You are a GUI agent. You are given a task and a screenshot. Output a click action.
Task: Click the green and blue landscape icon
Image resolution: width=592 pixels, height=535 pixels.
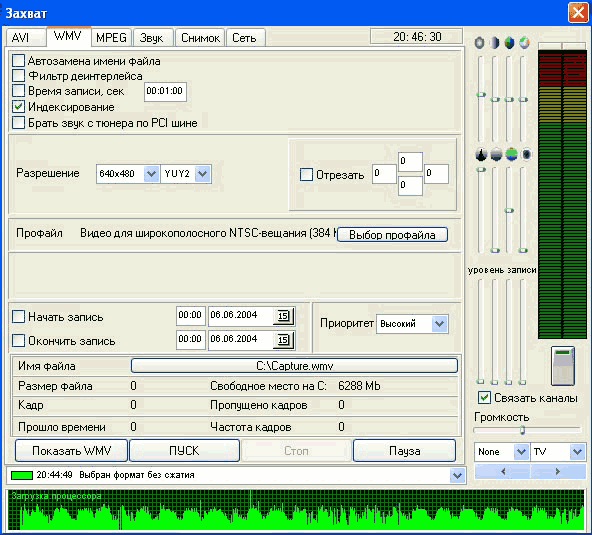point(511,154)
